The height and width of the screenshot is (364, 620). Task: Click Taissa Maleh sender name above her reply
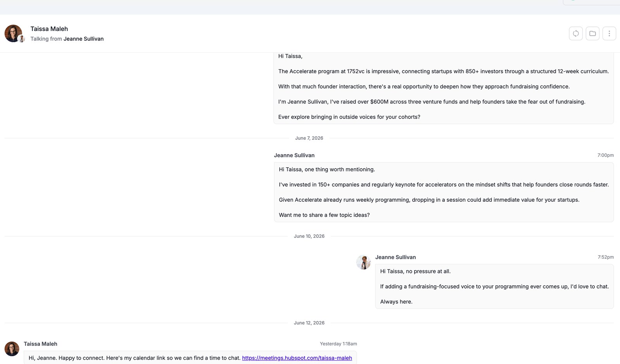coord(40,344)
